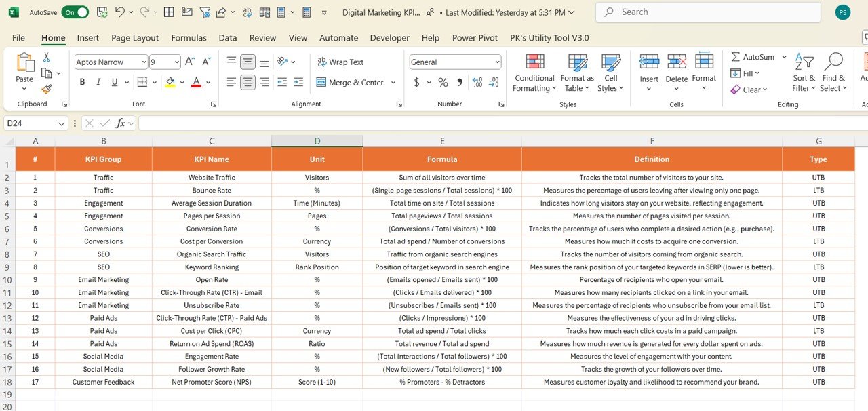The width and height of the screenshot is (868, 411).
Task: Apply Accounting dollar number format
Action: click(x=416, y=83)
